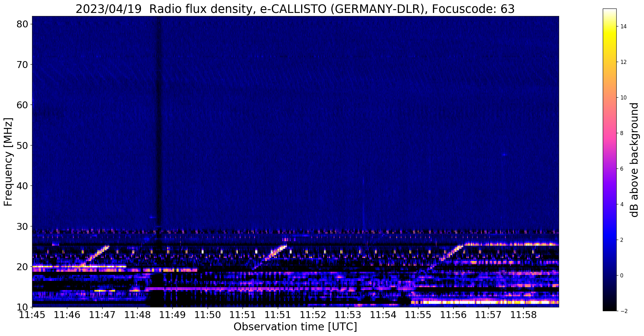Screen dimensions: 644x336
Task: Click the 11:55 time tick label
Action: point(418,315)
